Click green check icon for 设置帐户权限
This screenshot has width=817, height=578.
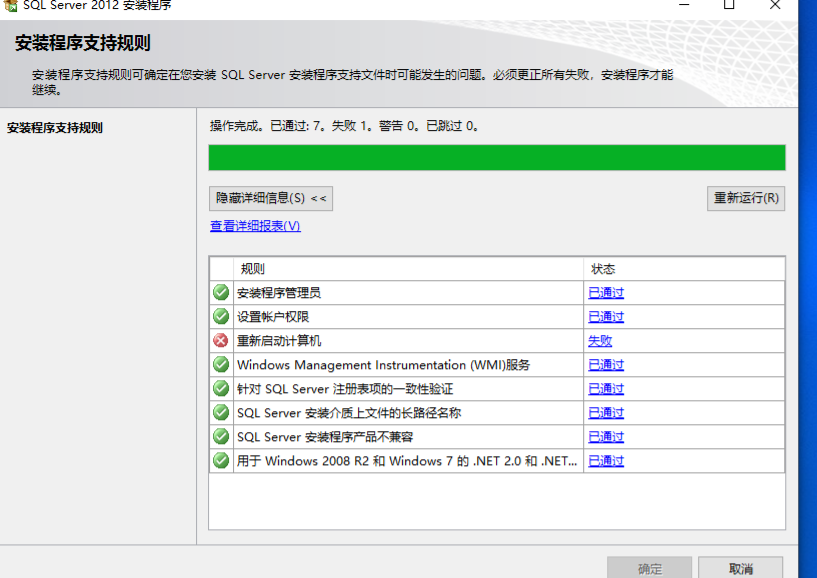pos(221,316)
